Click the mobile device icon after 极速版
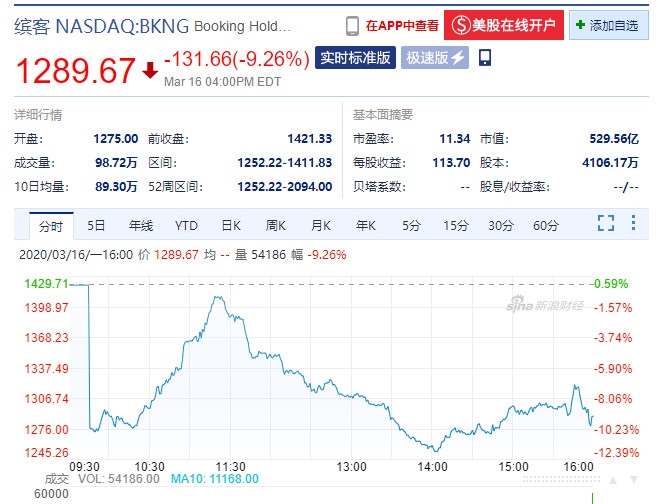Image resolution: width=664 pixels, height=504 pixels. click(x=485, y=58)
